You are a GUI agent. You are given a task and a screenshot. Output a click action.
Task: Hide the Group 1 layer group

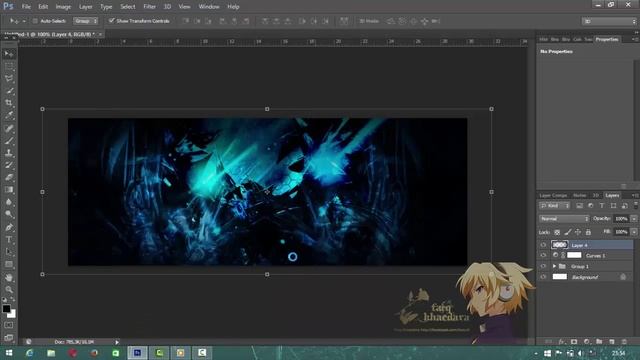(543, 266)
